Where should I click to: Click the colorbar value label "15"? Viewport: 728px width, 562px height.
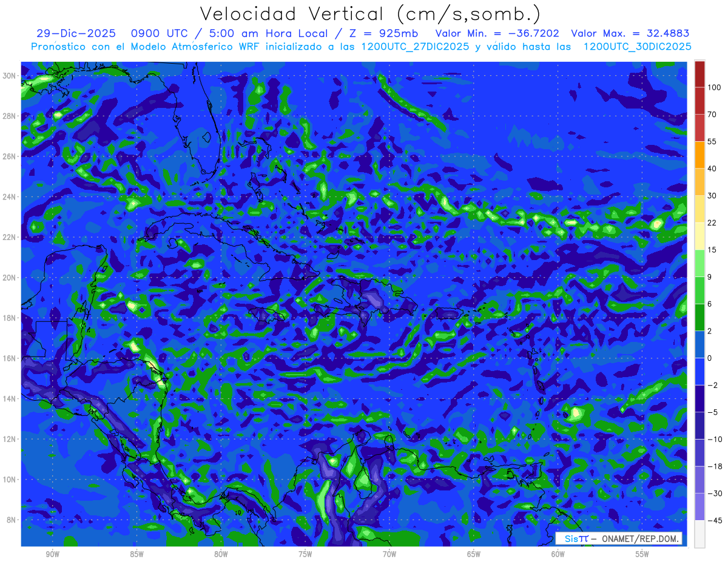712,250
